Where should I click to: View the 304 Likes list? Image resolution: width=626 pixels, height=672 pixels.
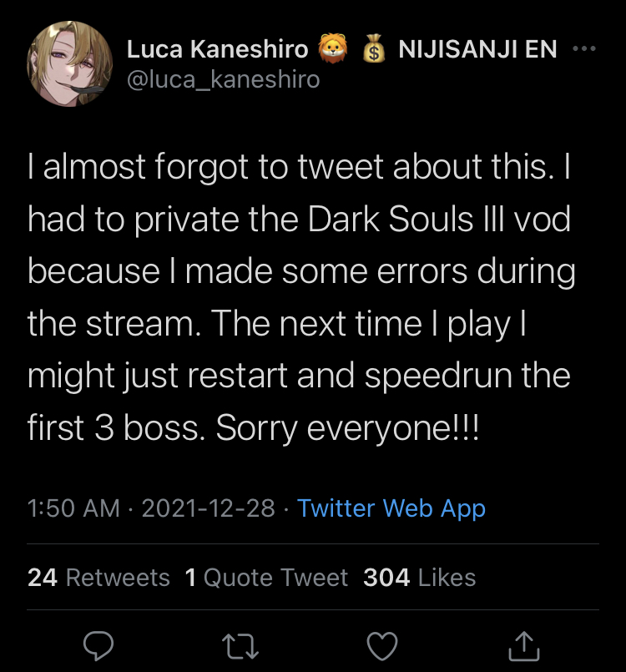click(x=419, y=578)
